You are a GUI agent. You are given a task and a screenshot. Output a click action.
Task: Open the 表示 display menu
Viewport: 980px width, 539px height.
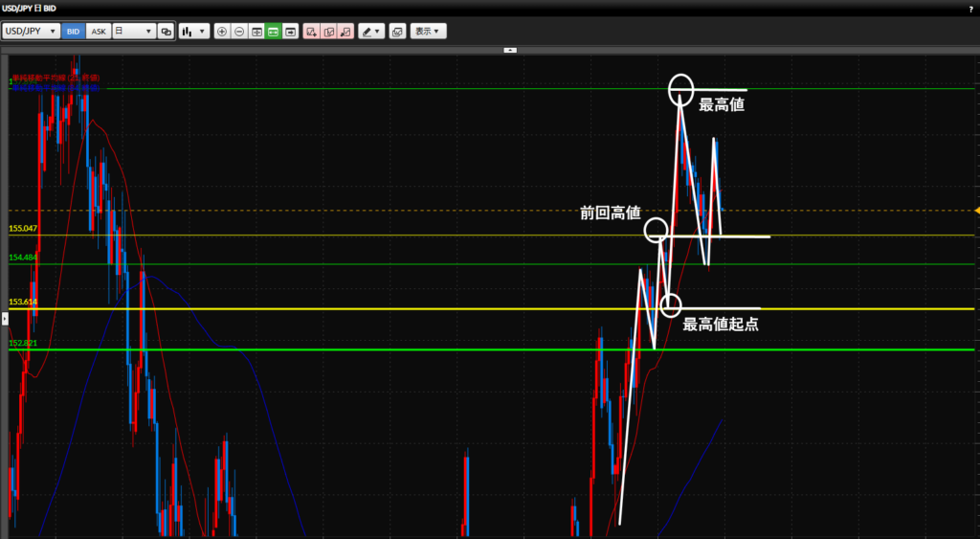[428, 31]
